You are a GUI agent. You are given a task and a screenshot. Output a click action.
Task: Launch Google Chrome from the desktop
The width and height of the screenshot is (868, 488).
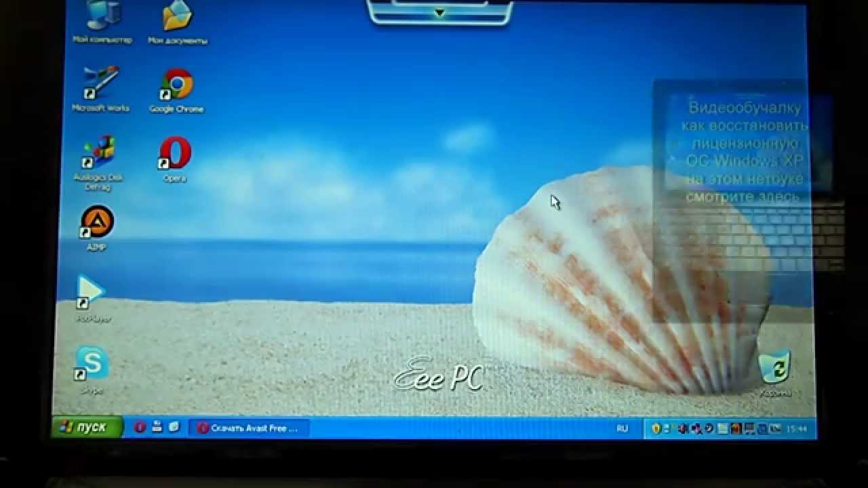176,90
